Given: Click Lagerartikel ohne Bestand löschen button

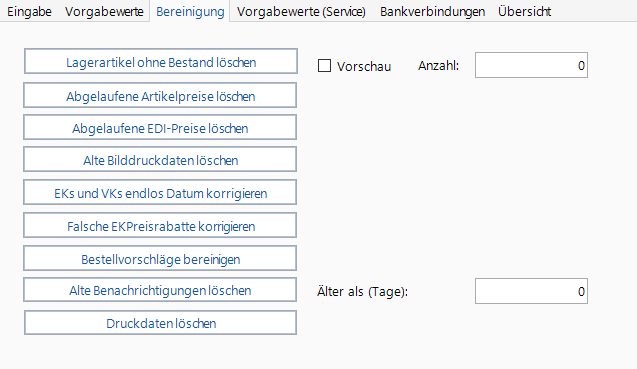Looking at the screenshot, I should pos(161,61).
